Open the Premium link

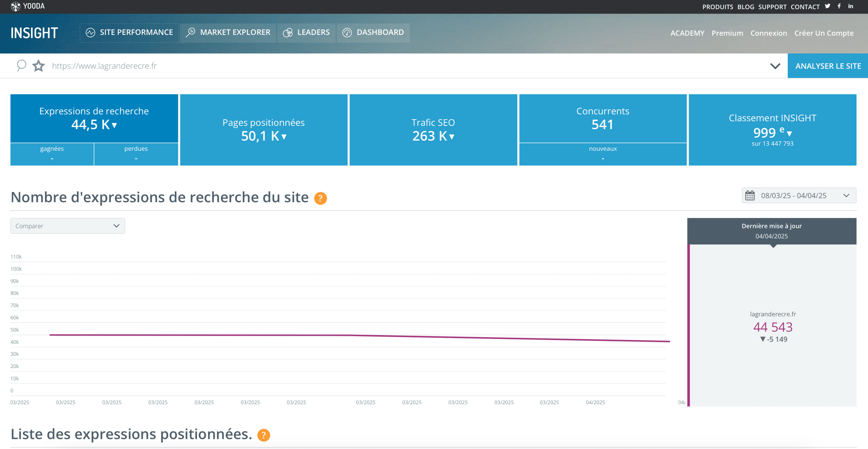pyautogui.click(x=727, y=33)
